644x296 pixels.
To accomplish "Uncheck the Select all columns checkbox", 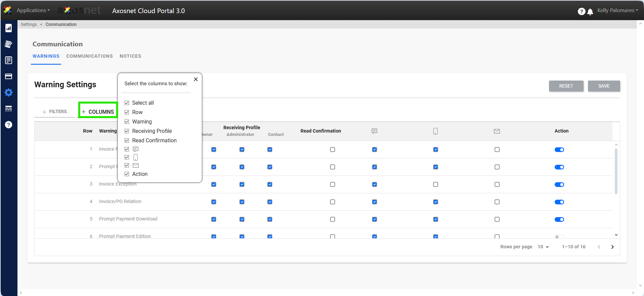I will pyautogui.click(x=127, y=103).
